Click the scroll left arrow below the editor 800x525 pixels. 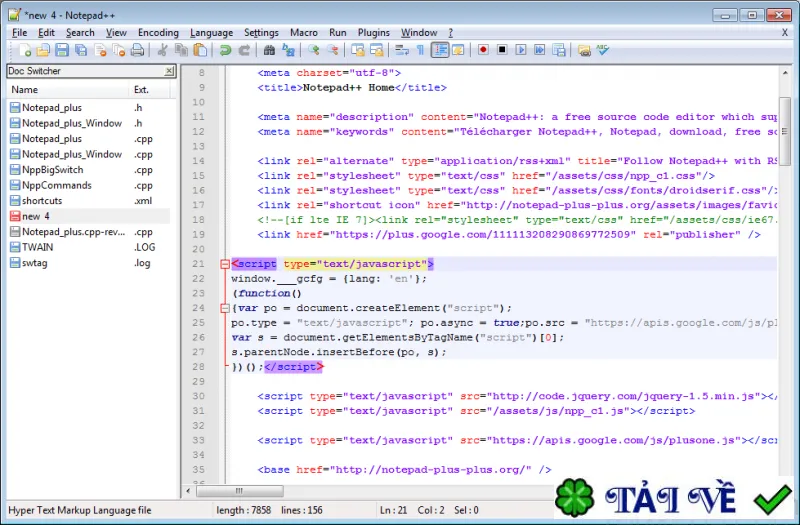(188, 491)
